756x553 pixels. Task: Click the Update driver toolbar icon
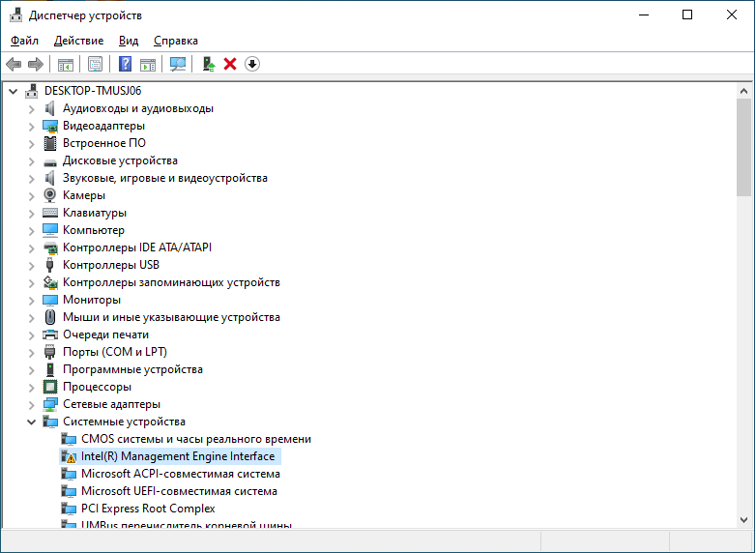(208, 64)
